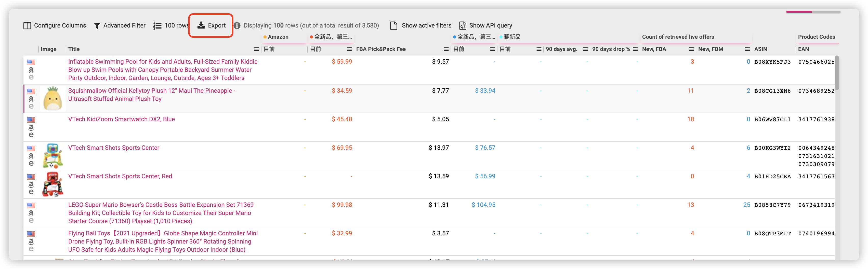Sort by the 90 days avg. header
The height and width of the screenshot is (269, 868).
click(561, 49)
